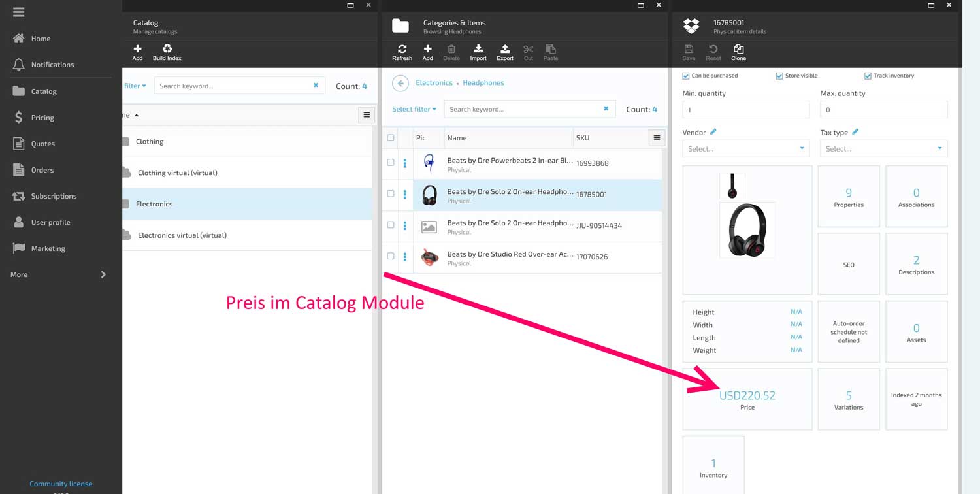The height and width of the screenshot is (494, 980).
Task: Edit vendors with the pencil icon
Action: 713,132
